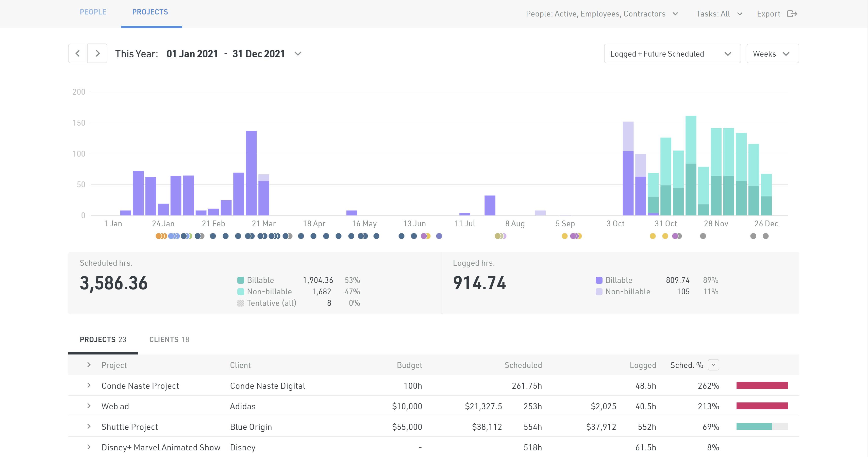Open the Weeks interval dropdown

(x=772, y=54)
